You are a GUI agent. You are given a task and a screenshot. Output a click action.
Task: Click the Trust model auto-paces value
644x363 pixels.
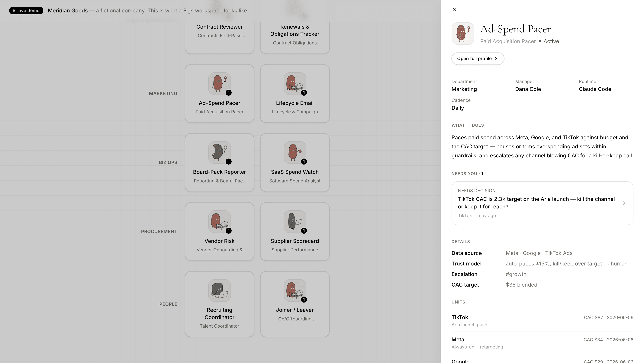pos(566,264)
